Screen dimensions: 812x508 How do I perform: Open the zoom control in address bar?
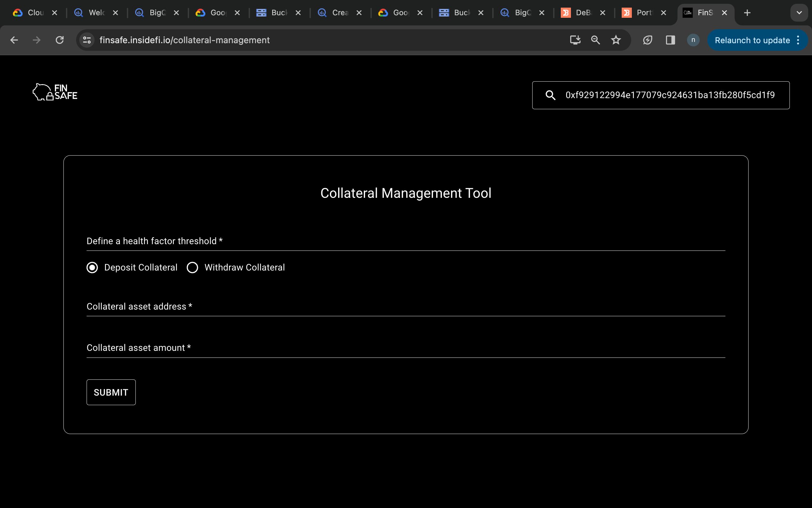pyautogui.click(x=596, y=40)
